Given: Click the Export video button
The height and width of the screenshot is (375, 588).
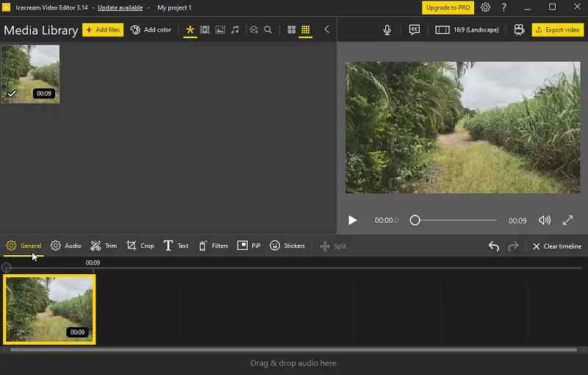Looking at the screenshot, I should point(557,30).
